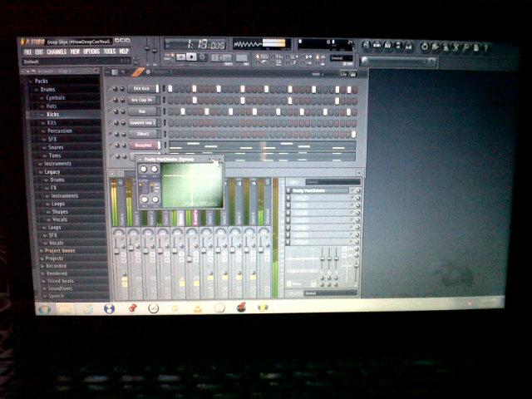Click the pink pad piano-roll preview in channel rack
The image size is (532, 399).
click(x=263, y=145)
